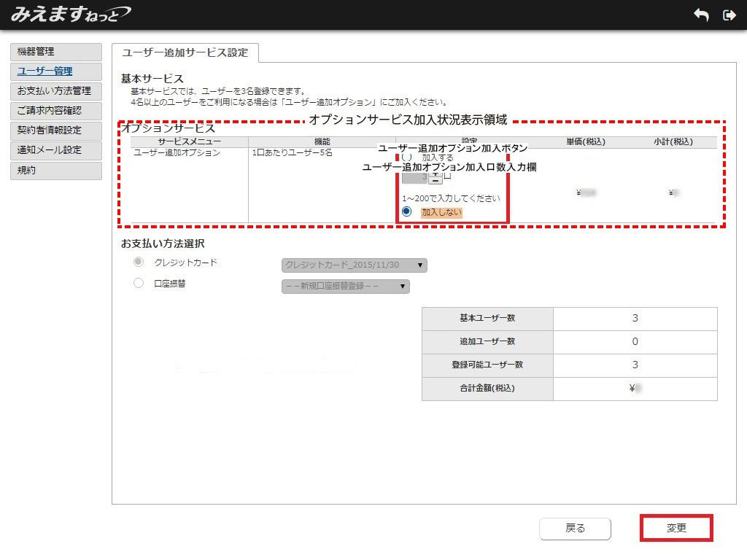Expand the 新規口座振替登録 dropdown
The width and height of the screenshot is (747, 560).
click(345, 287)
